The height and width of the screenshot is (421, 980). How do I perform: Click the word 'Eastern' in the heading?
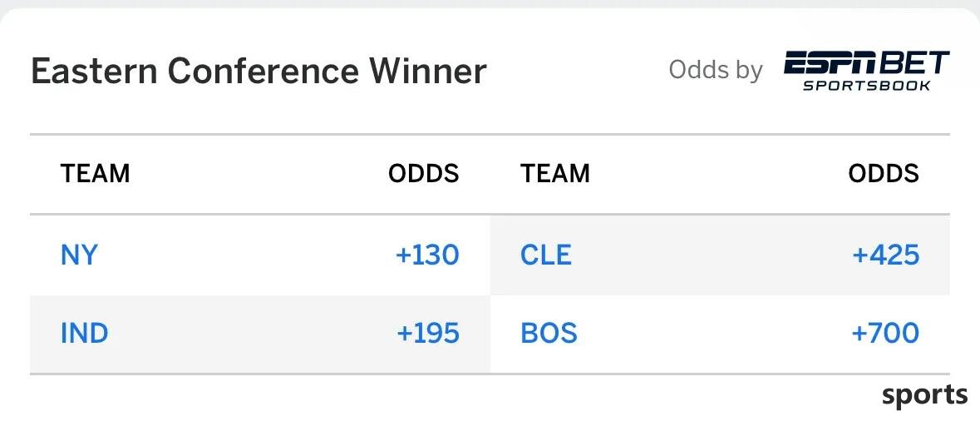pos(94,70)
